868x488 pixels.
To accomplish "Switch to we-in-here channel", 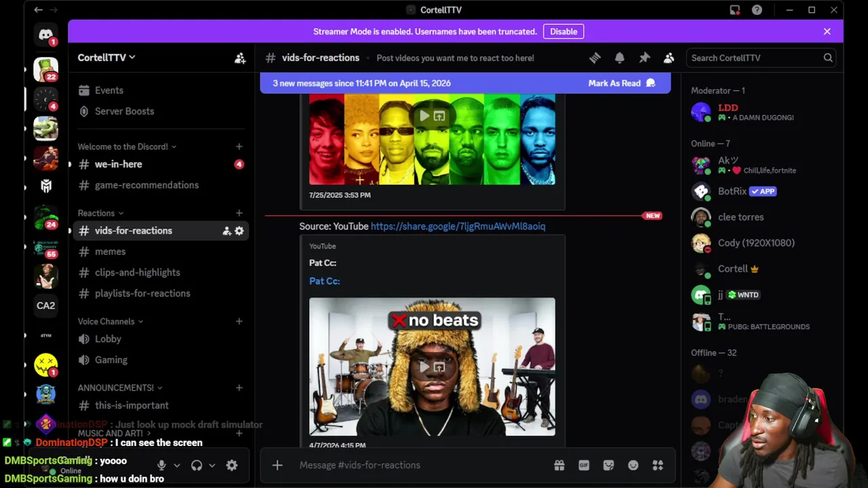I will pos(160,164).
